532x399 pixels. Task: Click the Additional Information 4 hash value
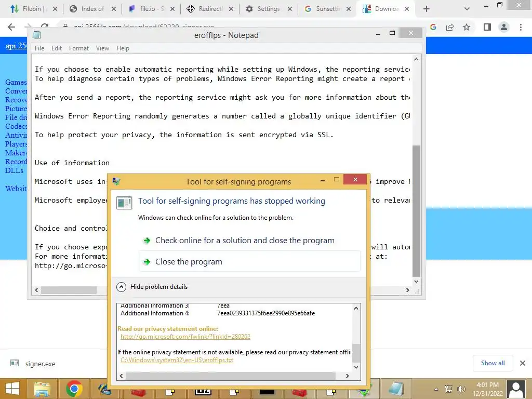[266, 313]
